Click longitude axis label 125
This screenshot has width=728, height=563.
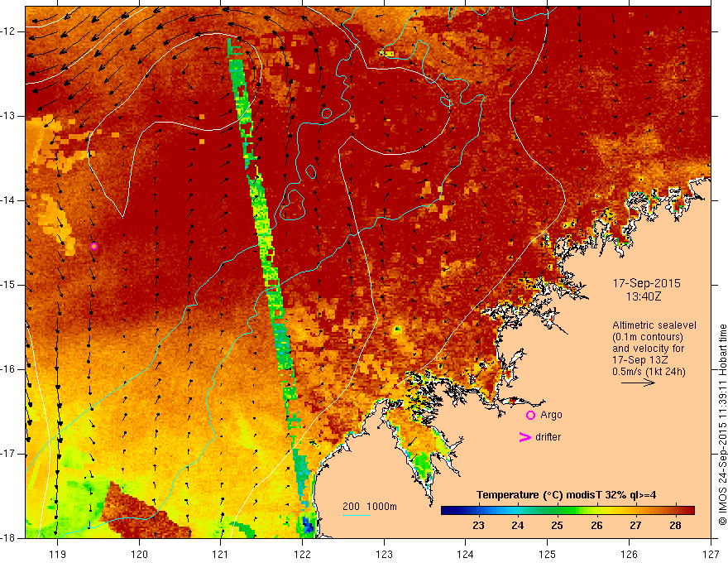tap(548, 554)
